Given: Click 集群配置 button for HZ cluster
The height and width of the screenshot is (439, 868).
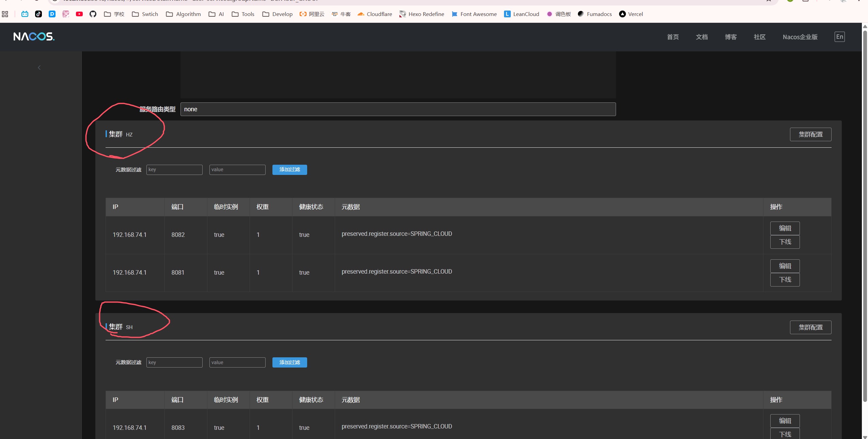Looking at the screenshot, I should (810, 134).
